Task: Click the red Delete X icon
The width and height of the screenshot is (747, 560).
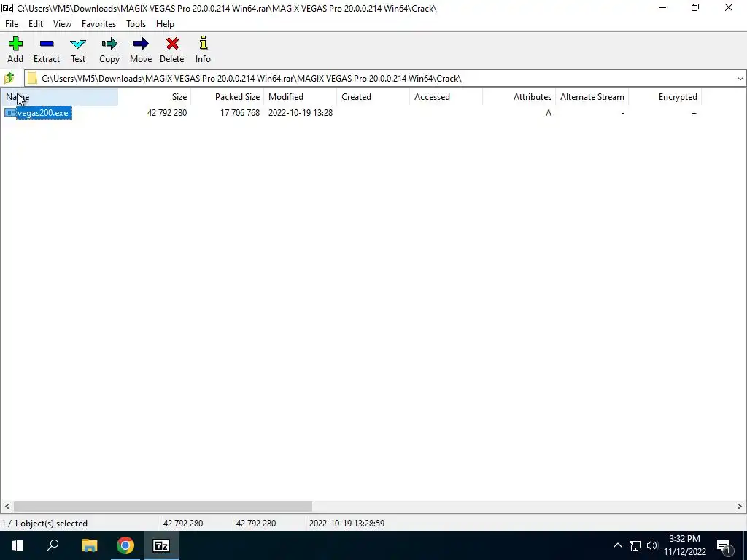Action: 172,44
